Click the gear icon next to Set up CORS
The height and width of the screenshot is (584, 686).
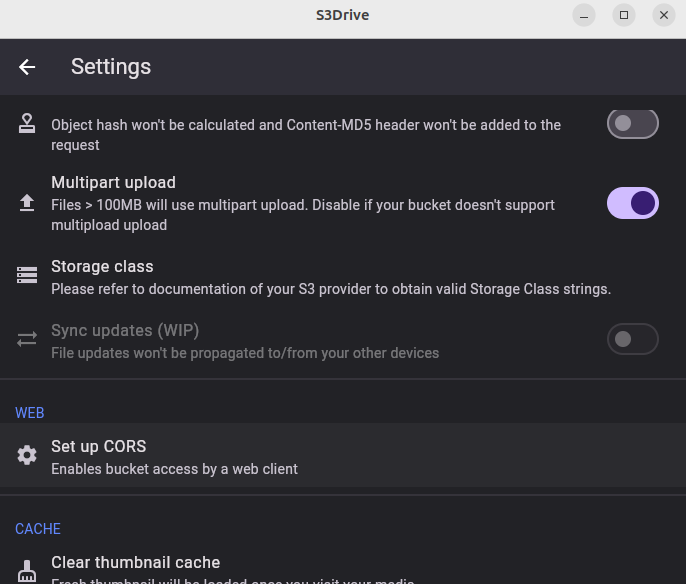pyautogui.click(x=27, y=455)
